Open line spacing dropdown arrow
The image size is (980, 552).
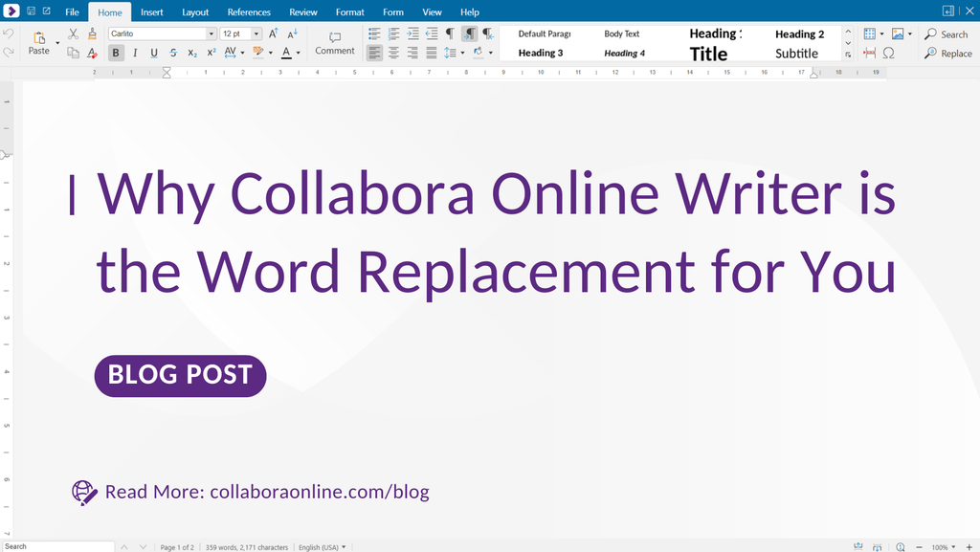click(462, 53)
